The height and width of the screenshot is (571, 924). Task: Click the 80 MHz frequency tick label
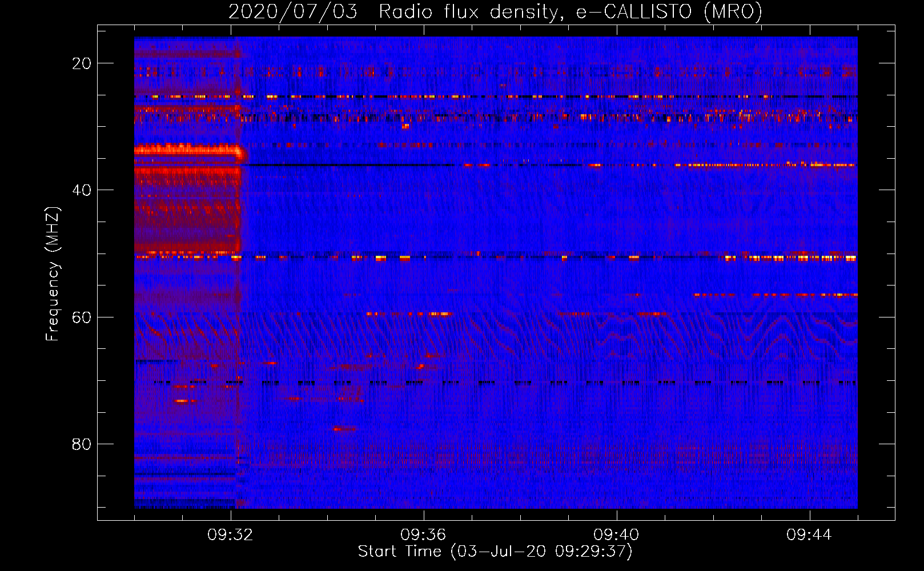(x=82, y=444)
